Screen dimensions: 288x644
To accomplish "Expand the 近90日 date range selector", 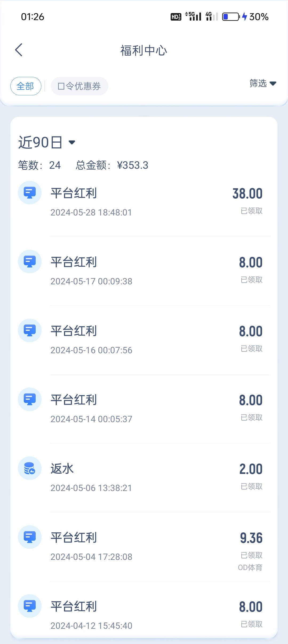I will (x=41, y=142).
